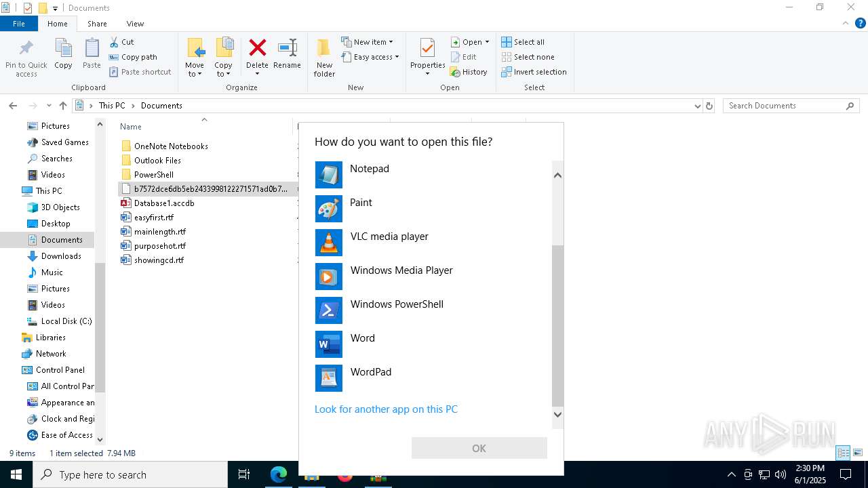The height and width of the screenshot is (488, 868).
Task: Select the Outlook Files folder
Action: pos(157,161)
